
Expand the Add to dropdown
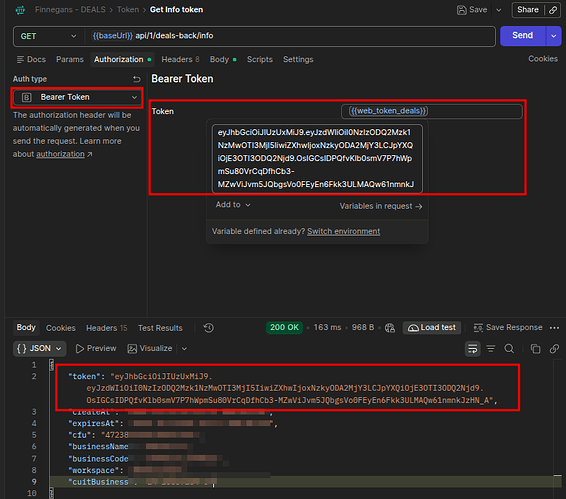pos(233,205)
